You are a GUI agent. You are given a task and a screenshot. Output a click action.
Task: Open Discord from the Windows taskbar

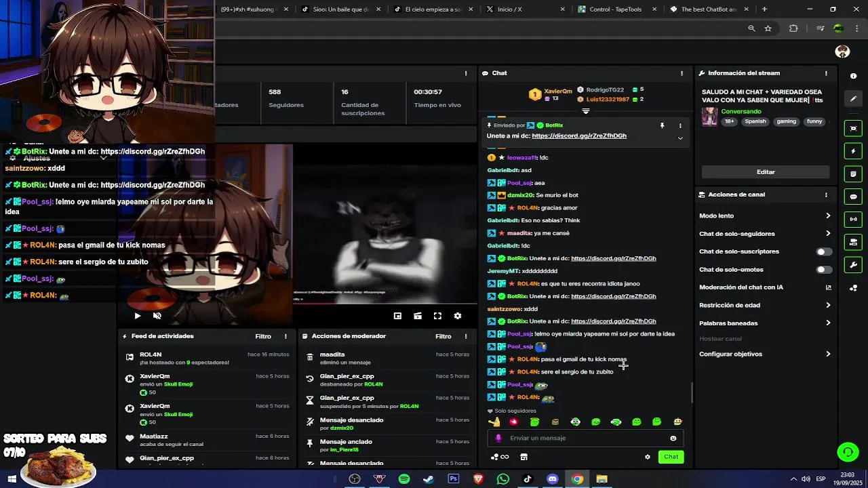click(x=552, y=479)
